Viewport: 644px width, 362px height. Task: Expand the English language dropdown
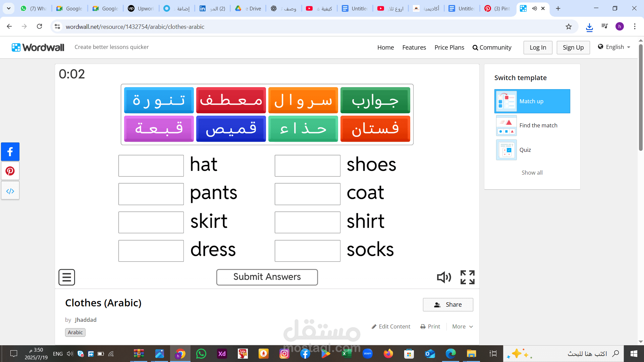point(614,47)
